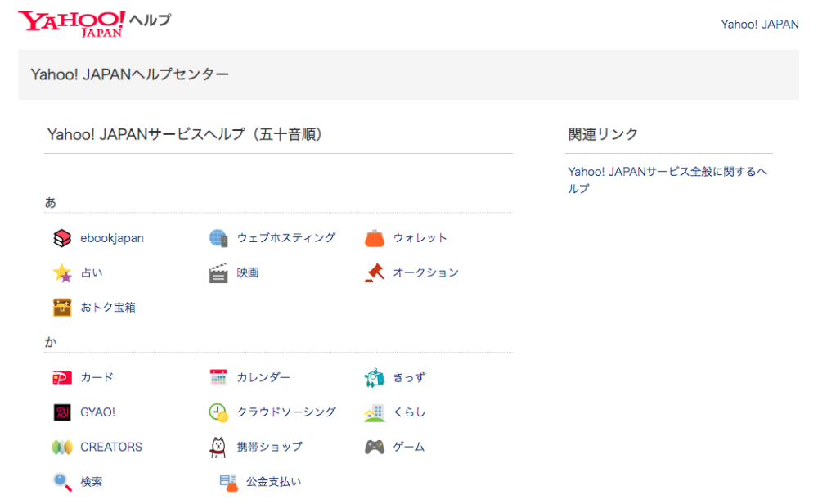
Task: Click the game controller icon
Action: (375, 447)
